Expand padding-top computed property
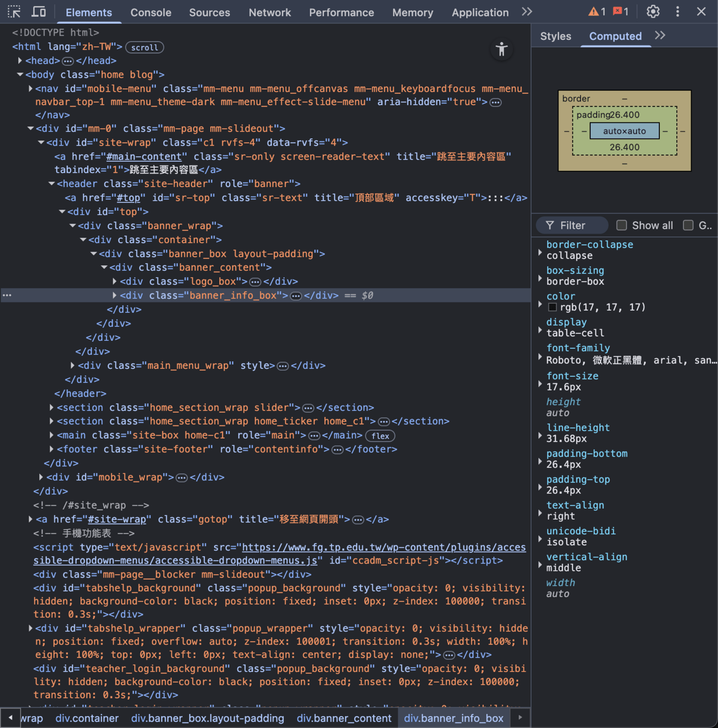Image resolution: width=718 pixels, height=728 pixels. pos(540,487)
